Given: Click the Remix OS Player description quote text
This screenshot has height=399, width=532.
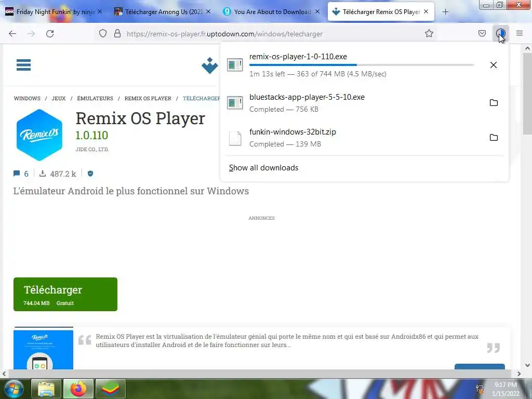Looking at the screenshot, I should coord(287,341).
